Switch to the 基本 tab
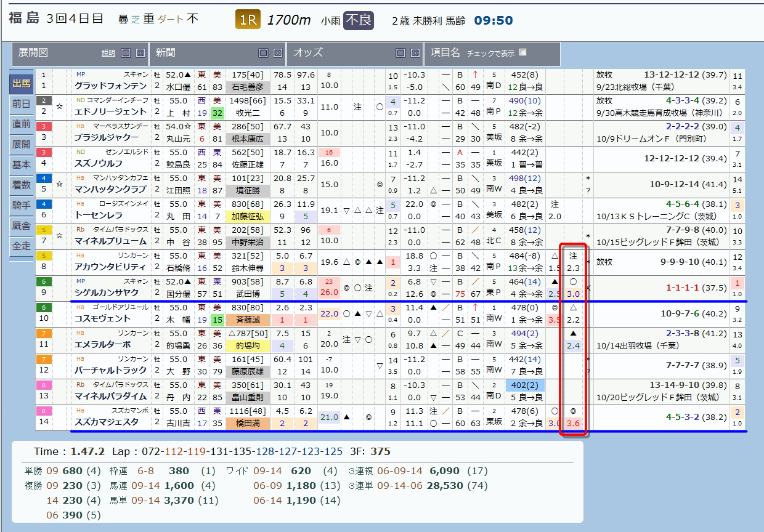The width and height of the screenshot is (764, 532). (x=22, y=165)
